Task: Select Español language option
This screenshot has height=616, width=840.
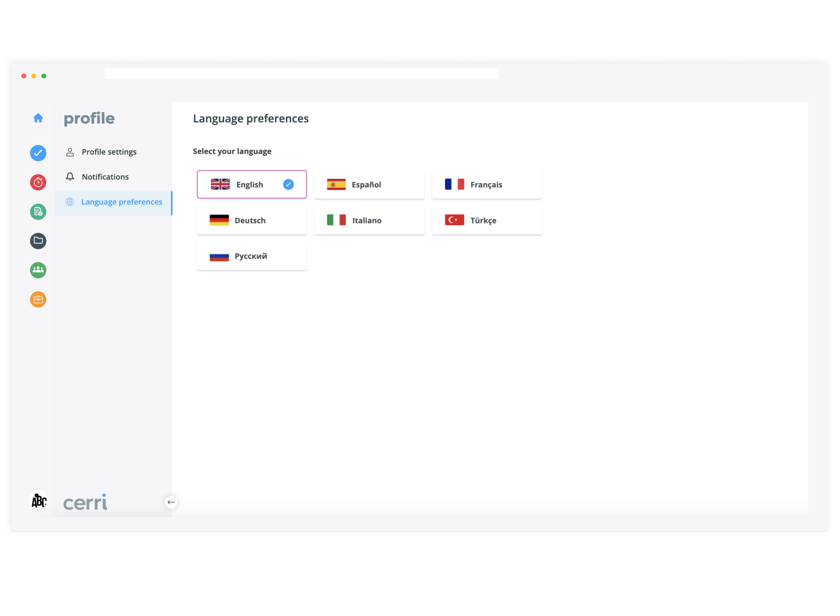Action: click(369, 185)
